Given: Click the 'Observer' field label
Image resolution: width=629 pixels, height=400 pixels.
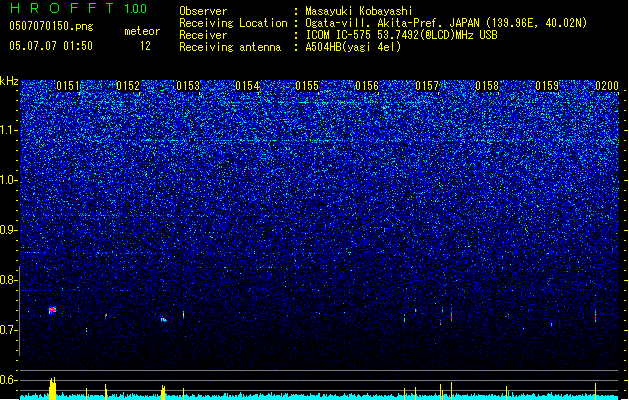Looking at the screenshot, I should pos(203,11).
